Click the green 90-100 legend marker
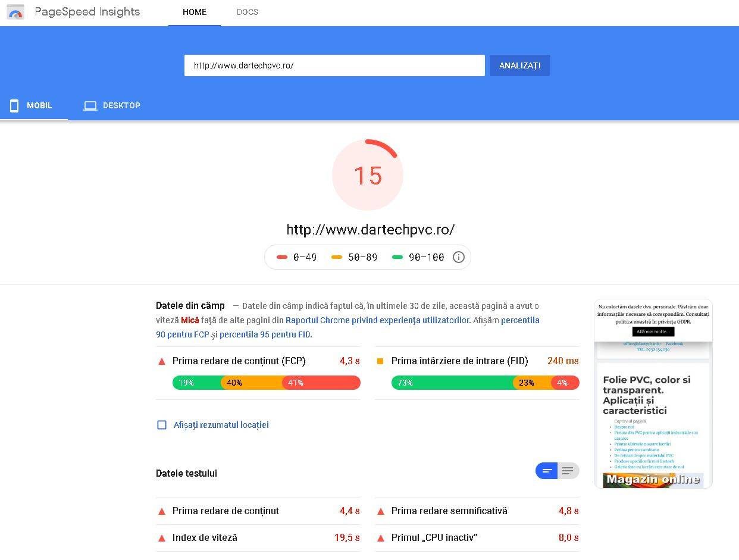The height and width of the screenshot is (560, 739). 397,257
